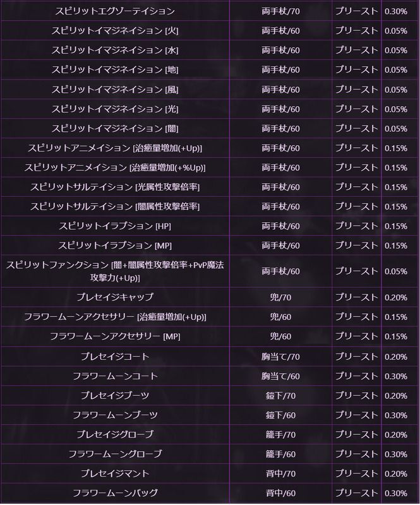The height and width of the screenshot is (505, 420).
Task: Click the スピリットサルテイション [光属性攻撃倍率] cell
Action: (114, 187)
